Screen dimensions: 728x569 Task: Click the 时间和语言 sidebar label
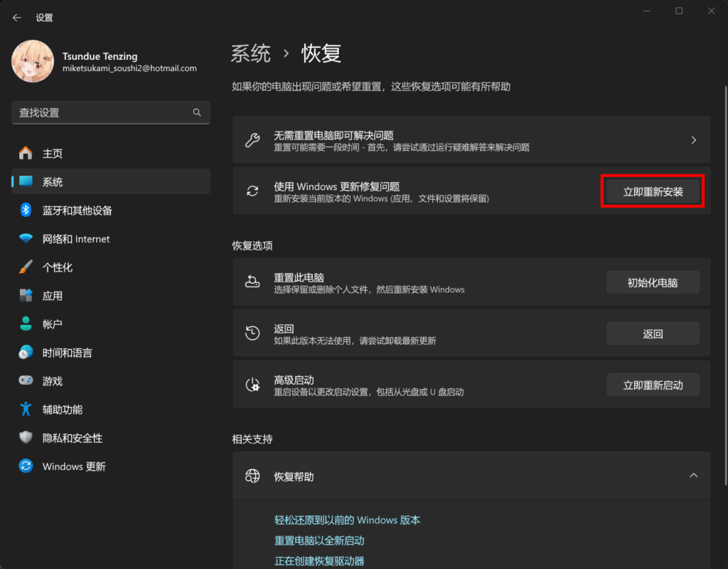pyautogui.click(x=68, y=353)
